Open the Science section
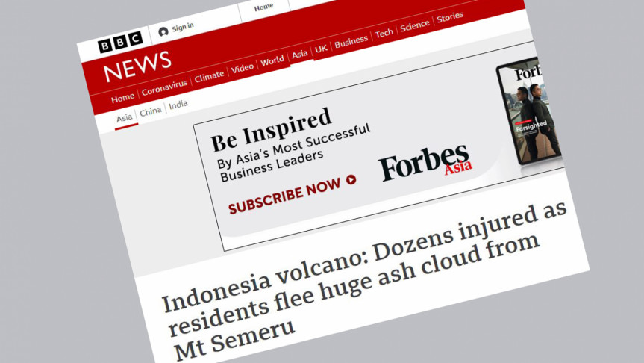This screenshot has width=644, height=363. (414, 26)
